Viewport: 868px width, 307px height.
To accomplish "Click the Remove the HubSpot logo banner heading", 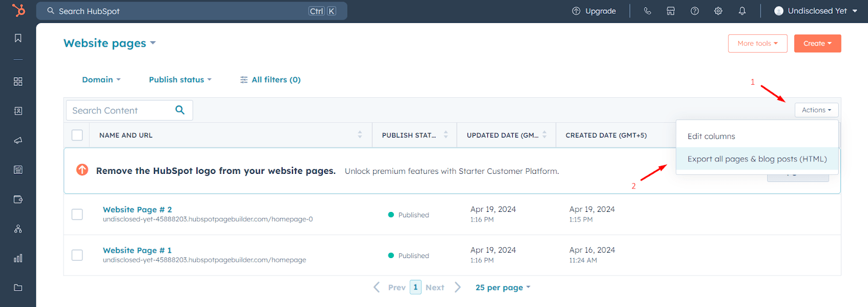I will coord(216,171).
